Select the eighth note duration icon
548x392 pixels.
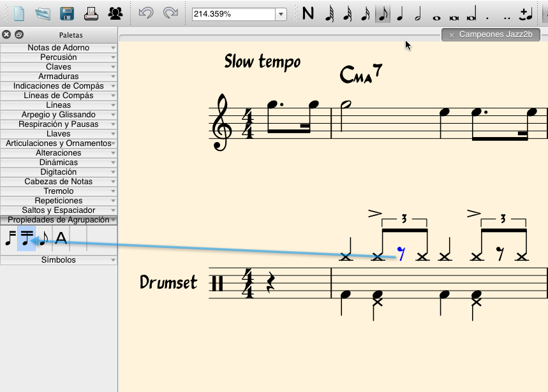coord(383,13)
